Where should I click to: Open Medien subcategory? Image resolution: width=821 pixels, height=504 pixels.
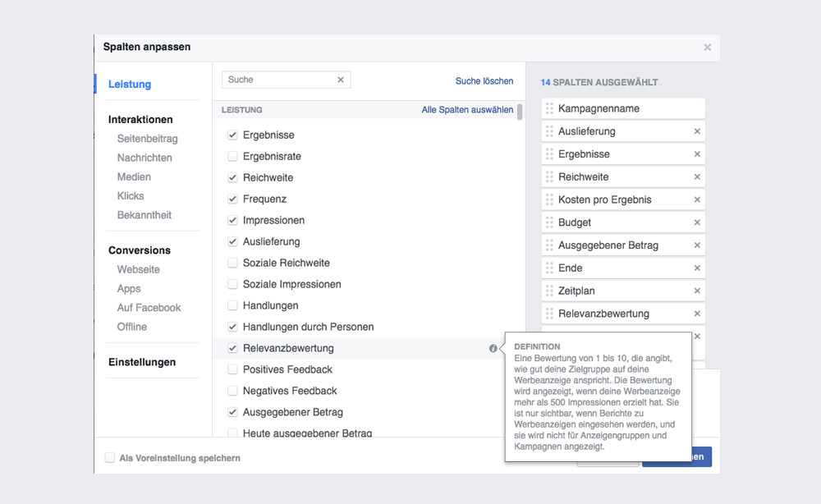[134, 177]
